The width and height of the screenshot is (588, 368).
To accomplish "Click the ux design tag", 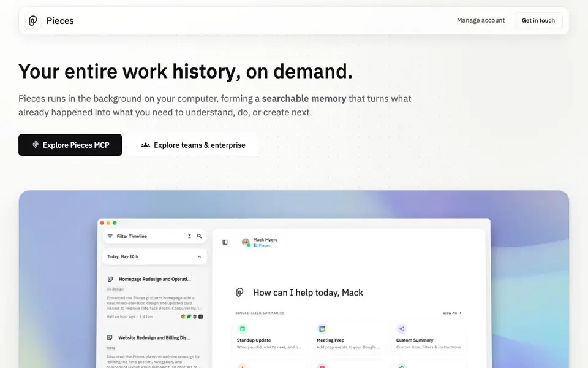I will [x=115, y=289].
